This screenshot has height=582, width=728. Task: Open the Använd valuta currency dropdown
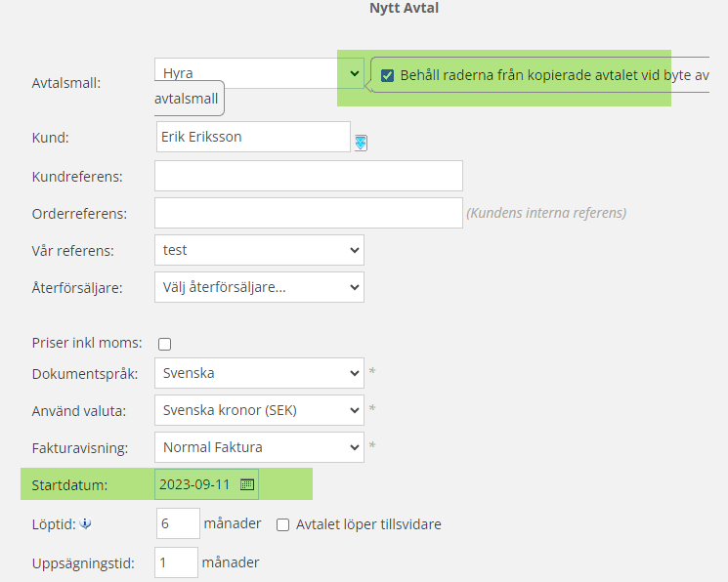(259, 410)
